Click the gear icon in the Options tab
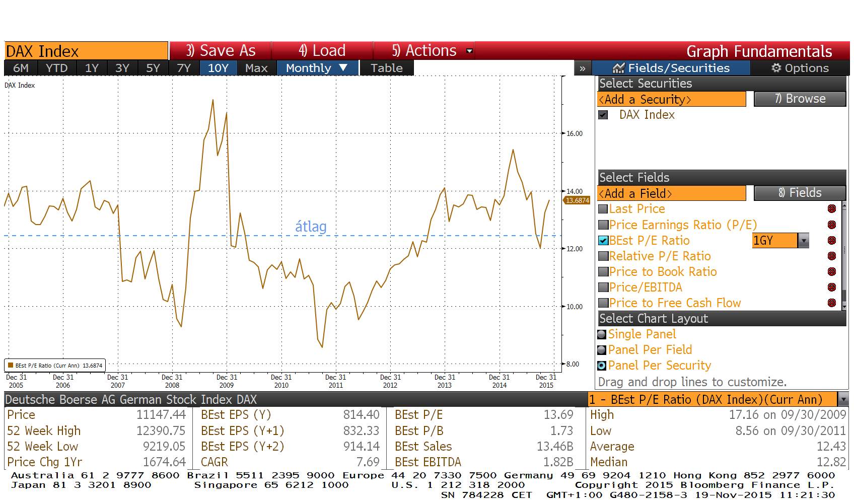This screenshot has height=504, width=854. [776, 67]
